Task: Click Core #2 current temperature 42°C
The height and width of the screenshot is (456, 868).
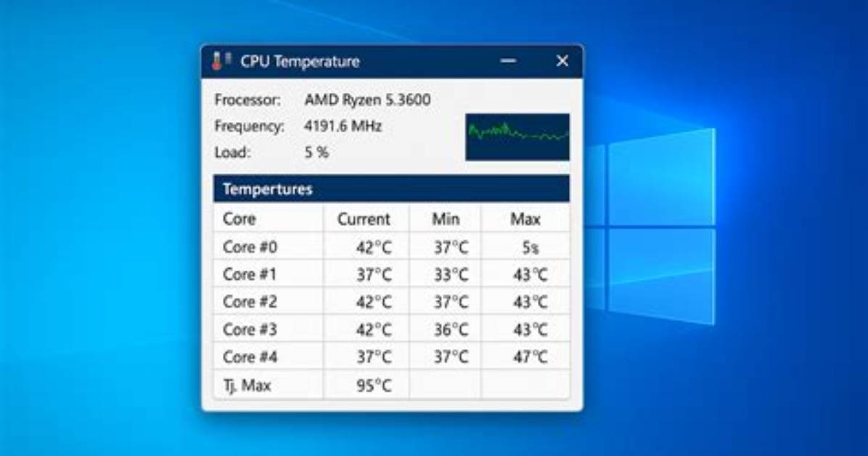Action: tap(374, 303)
